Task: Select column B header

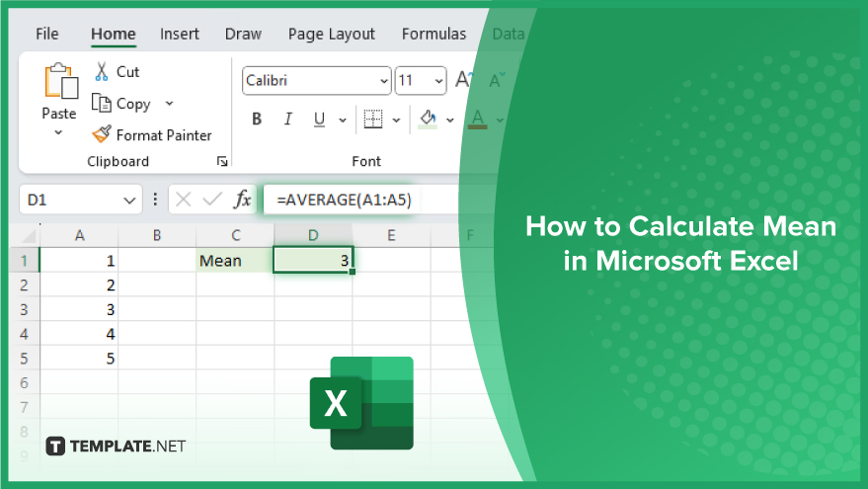Action: pos(157,235)
